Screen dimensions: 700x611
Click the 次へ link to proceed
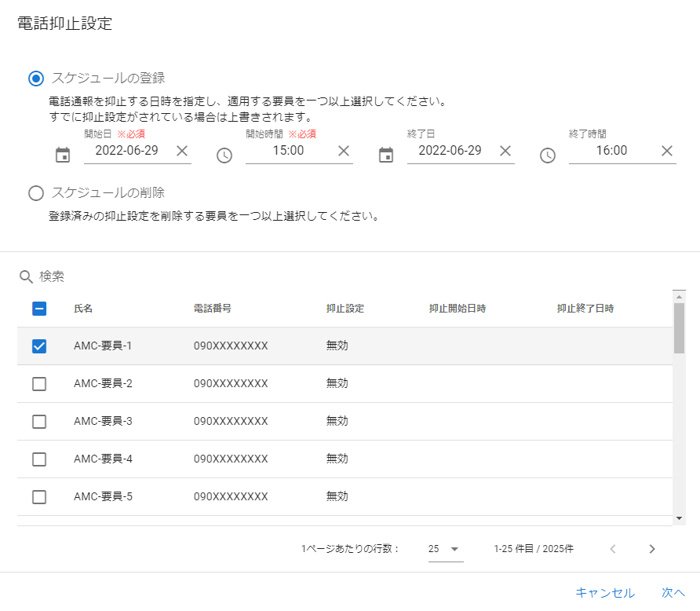tap(673, 593)
